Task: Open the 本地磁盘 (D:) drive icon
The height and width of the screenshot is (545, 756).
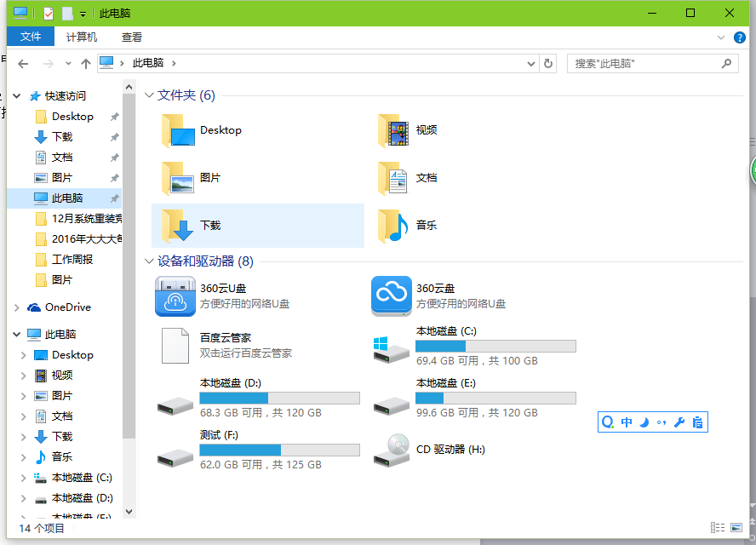Action: [175, 405]
